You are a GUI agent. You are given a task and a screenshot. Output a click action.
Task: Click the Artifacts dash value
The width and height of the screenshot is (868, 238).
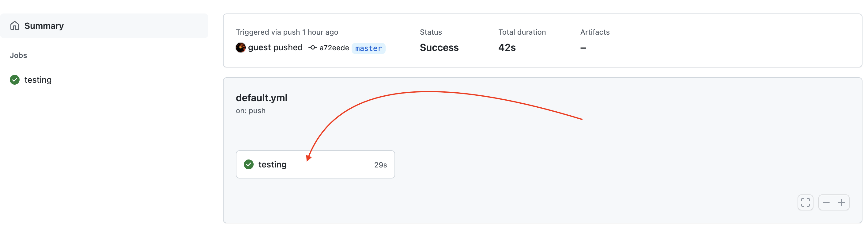[583, 48]
